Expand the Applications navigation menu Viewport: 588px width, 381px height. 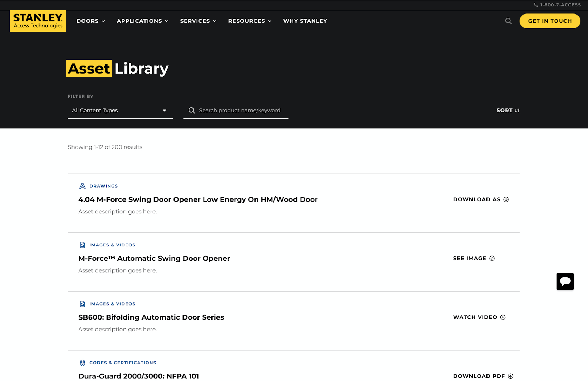click(142, 21)
